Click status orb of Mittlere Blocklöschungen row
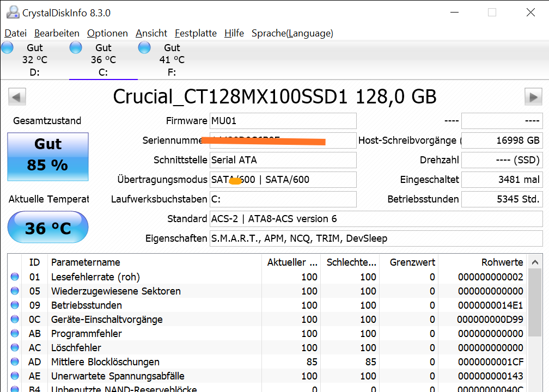This screenshot has height=392, width=549. (15, 362)
